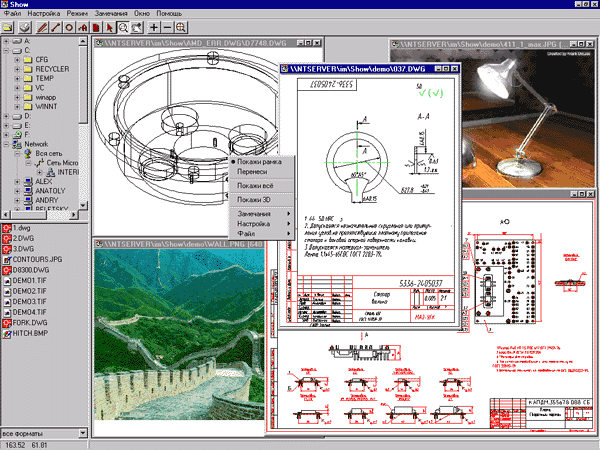Open Настройка submenu in context menu
This screenshot has width=600, height=450.
pos(261,224)
